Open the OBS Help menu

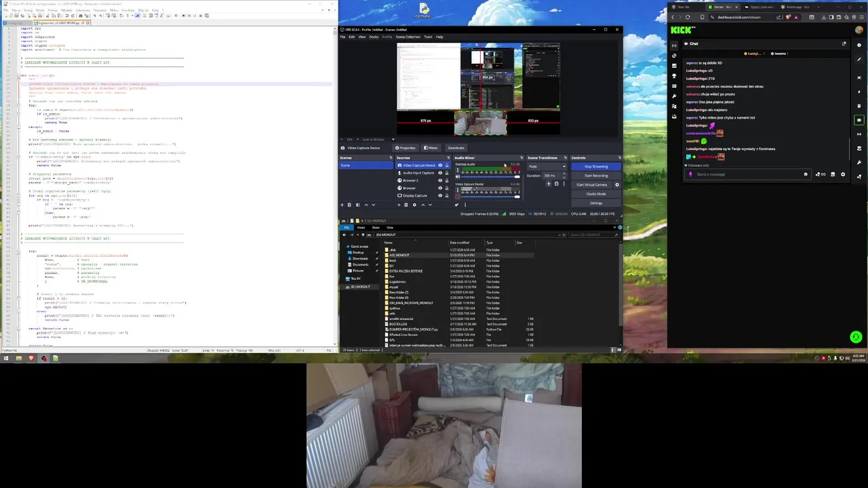[x=439, y=37]
